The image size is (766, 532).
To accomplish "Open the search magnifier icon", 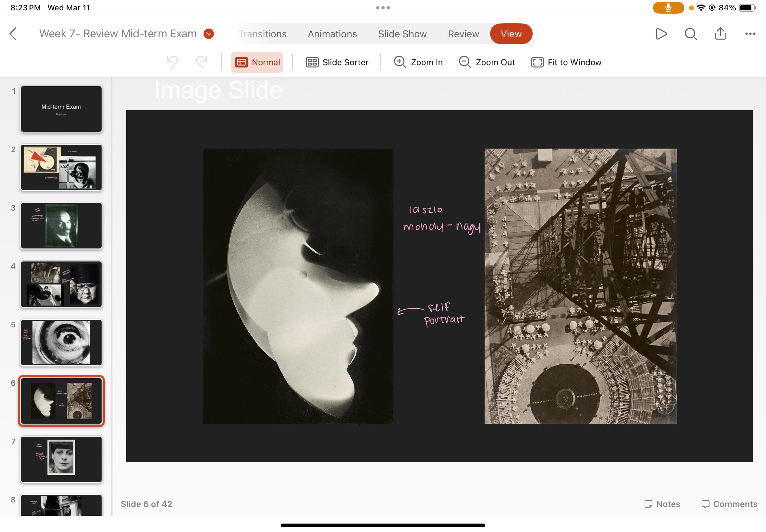I will point(691,34).
